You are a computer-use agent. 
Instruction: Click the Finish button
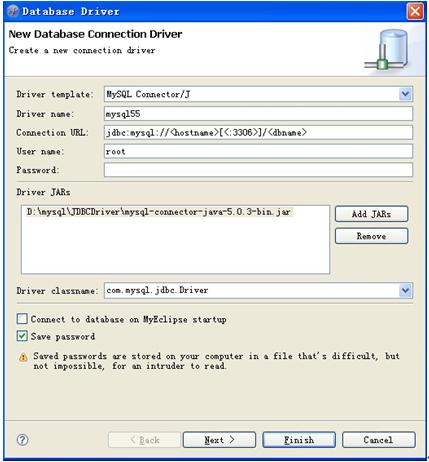(299, 440)
